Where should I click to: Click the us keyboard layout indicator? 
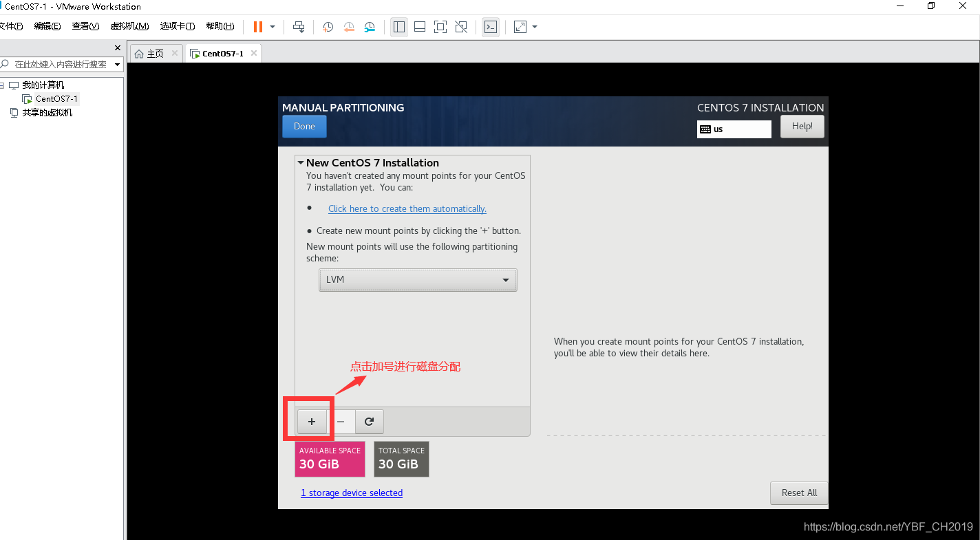(734, 129)
